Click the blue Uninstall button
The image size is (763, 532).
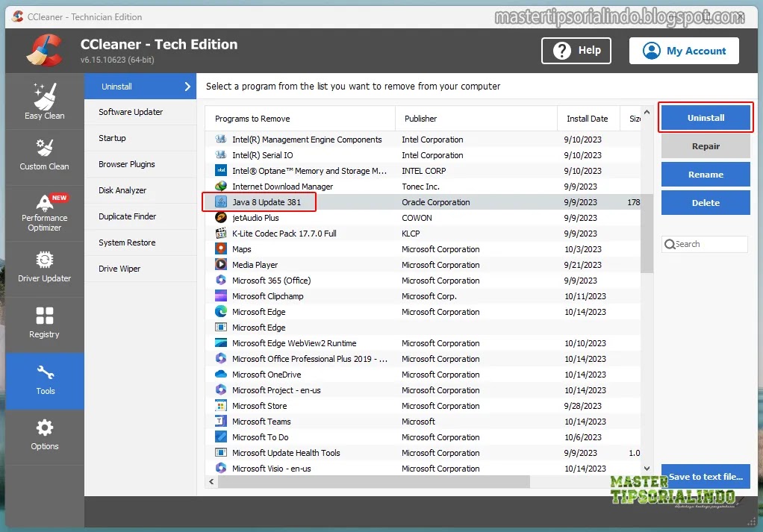click(x=706, y=118)
